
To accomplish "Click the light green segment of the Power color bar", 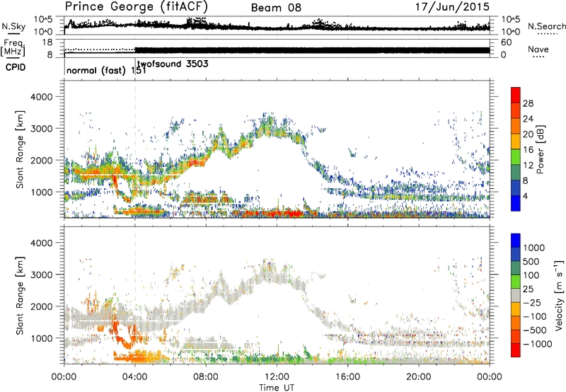I will (516, 157).
